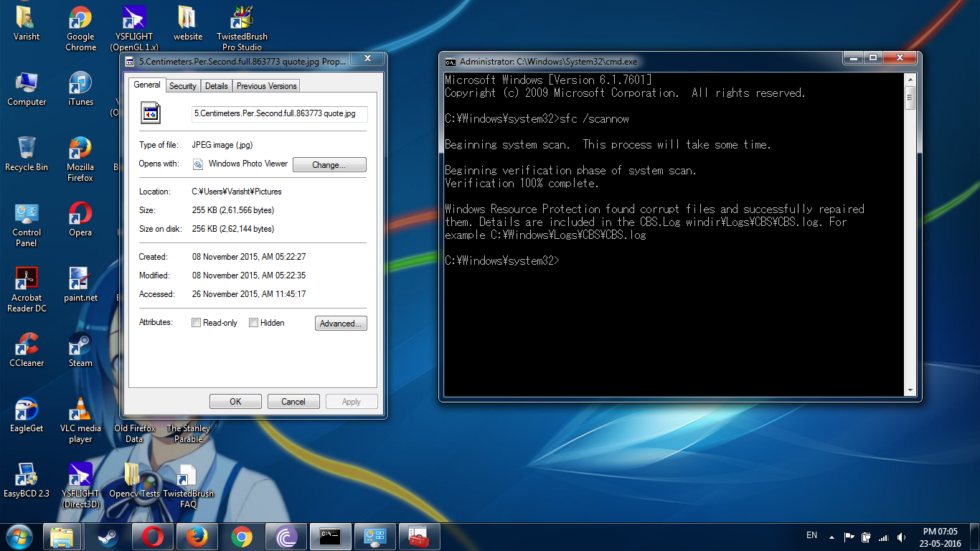This screenshot has width=980, height=551.
Task: Click the Advanced... attributes button
Action: tap(341, 324)
